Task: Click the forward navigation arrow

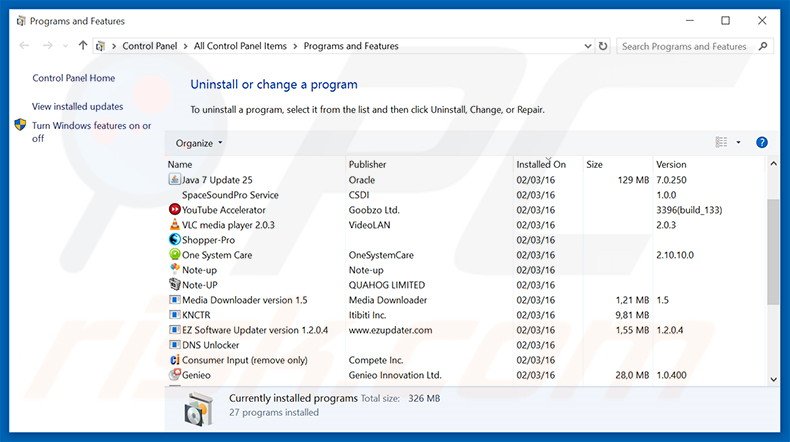Action: point(47,46)
